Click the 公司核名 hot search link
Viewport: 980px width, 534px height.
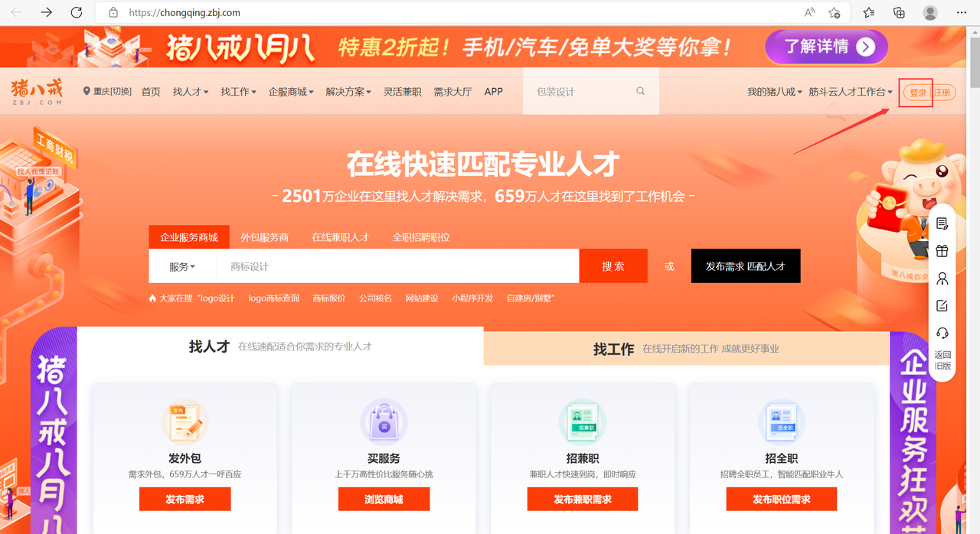pos(376,298)
